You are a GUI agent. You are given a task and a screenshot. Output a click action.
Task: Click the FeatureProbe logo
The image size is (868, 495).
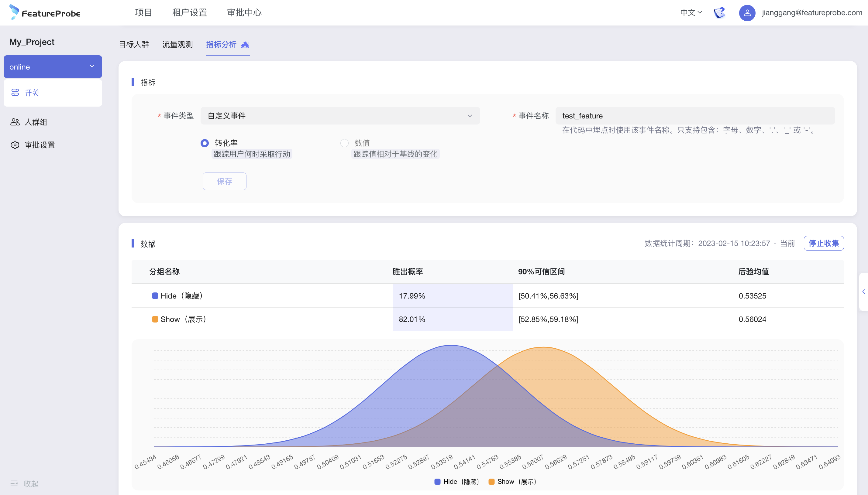tap(45, 12)
